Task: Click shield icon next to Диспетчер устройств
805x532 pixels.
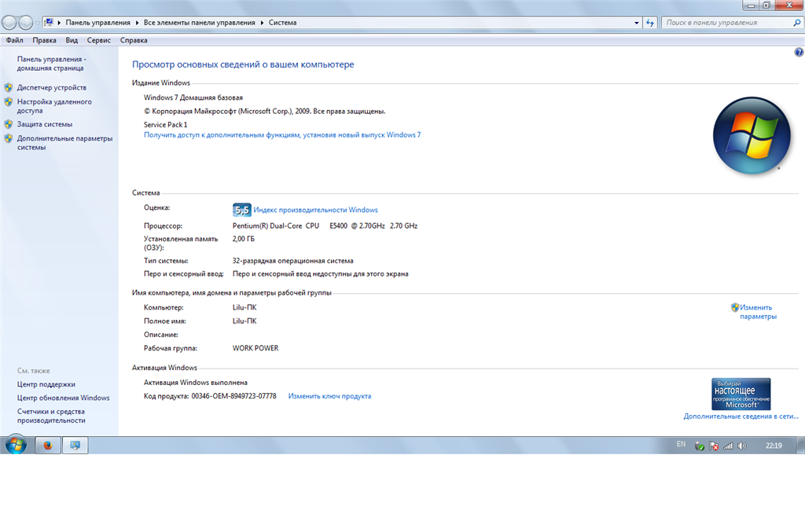Action: coord(8,88)
